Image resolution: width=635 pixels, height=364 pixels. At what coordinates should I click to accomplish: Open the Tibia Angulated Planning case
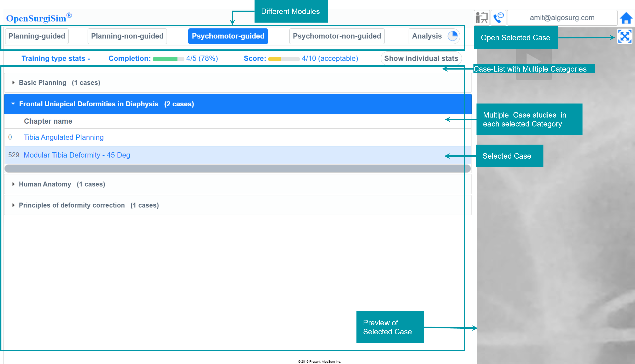coord(63,137)
